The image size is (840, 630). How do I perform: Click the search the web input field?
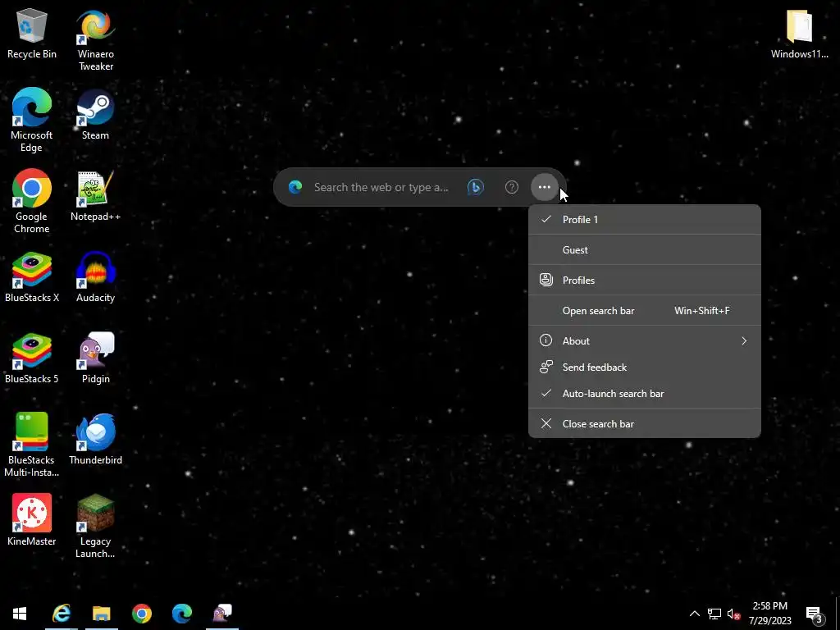click(x=381, y=187)
